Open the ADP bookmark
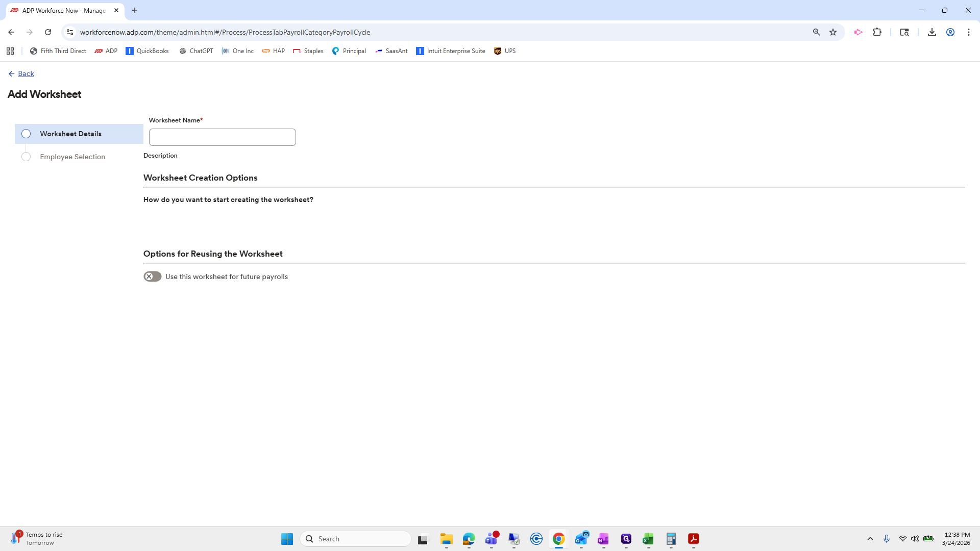Screen dimensions: 980x551 pyautogui.click(x=106, y=51)
